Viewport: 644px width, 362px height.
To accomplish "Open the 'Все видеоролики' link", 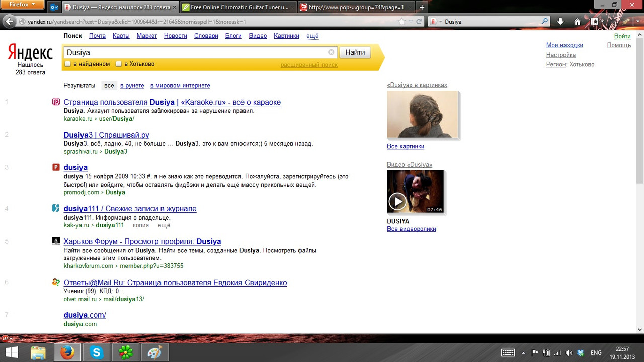I will (411, 229).
